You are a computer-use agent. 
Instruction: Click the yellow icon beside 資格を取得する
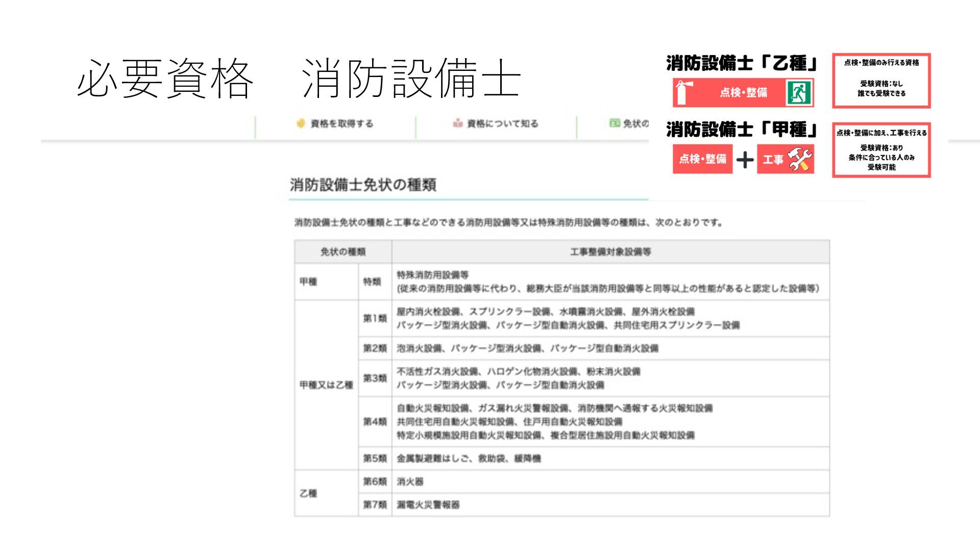pyautogui.click(x=301, y=123)
